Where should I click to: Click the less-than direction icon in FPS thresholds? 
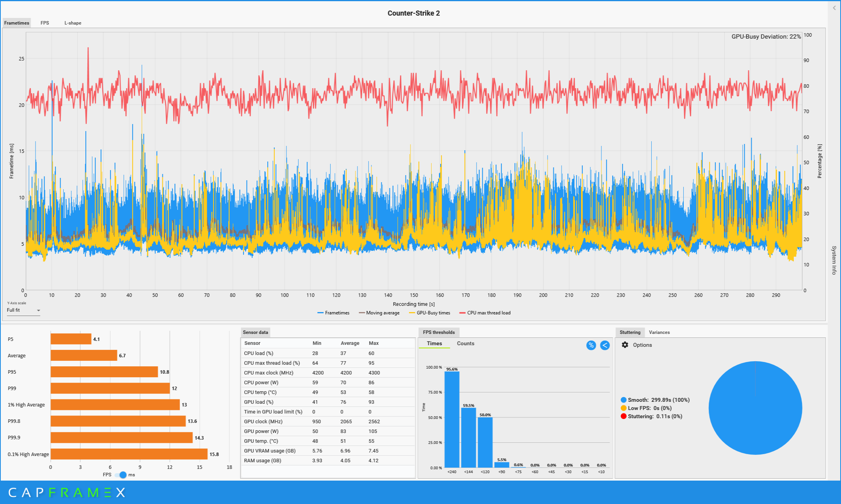point(605,345)
